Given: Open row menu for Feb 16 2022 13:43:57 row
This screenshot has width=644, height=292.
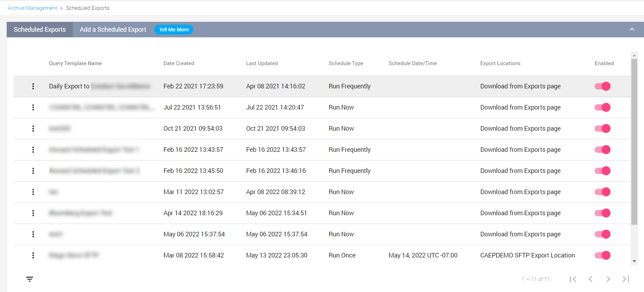Looking at the screenshot, I should click(x=33, y=150).
